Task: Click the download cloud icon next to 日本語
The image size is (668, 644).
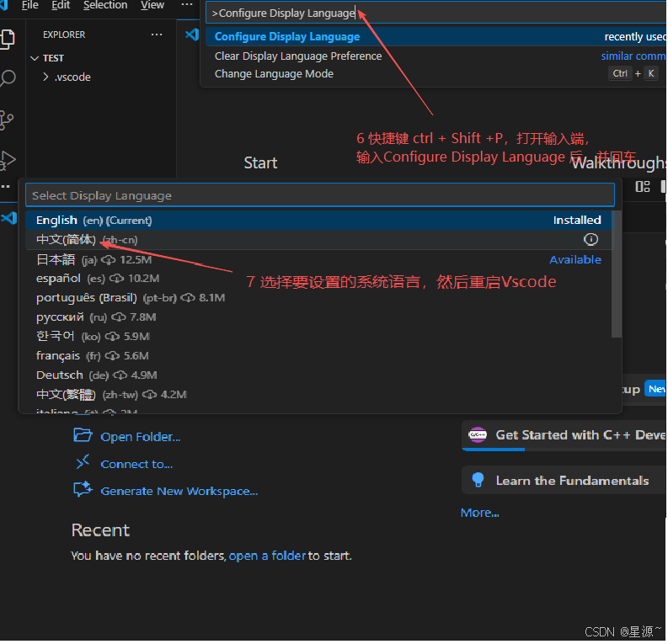Action: pyautogui.click(x=109, y=259)
